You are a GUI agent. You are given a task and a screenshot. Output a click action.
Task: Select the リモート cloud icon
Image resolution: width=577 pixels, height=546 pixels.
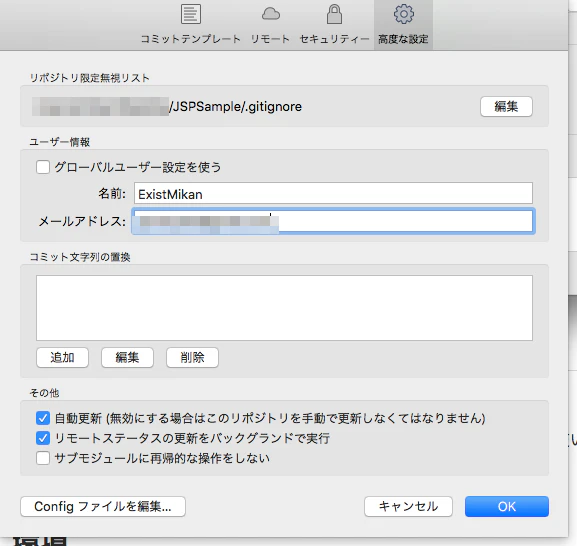(271, 14)
